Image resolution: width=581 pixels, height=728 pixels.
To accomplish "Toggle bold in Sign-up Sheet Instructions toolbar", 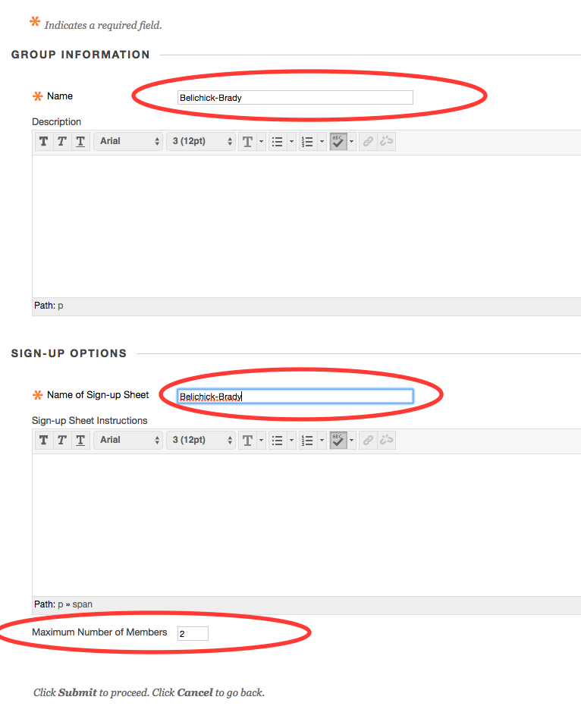I will 44,440.
